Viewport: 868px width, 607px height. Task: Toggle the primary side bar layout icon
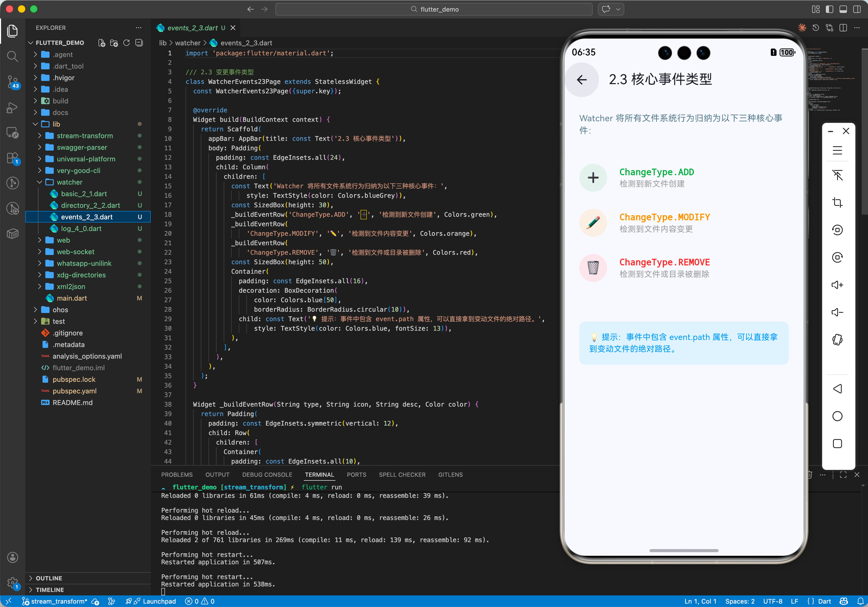click(829, 9)
